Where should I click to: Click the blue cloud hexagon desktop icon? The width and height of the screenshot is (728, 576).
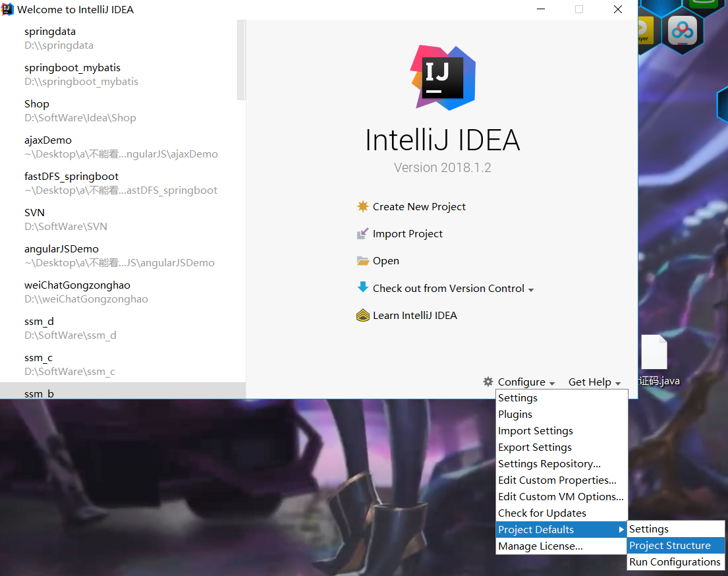point(681,31)
